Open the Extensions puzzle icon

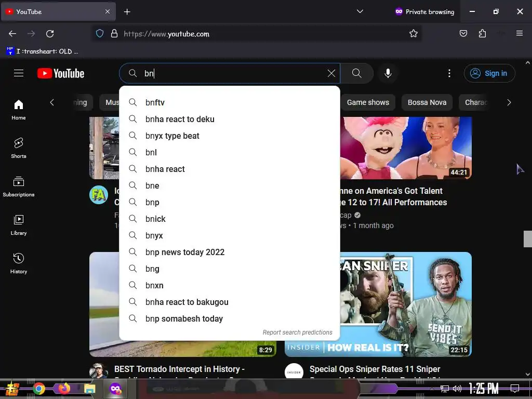pos(482,34)
